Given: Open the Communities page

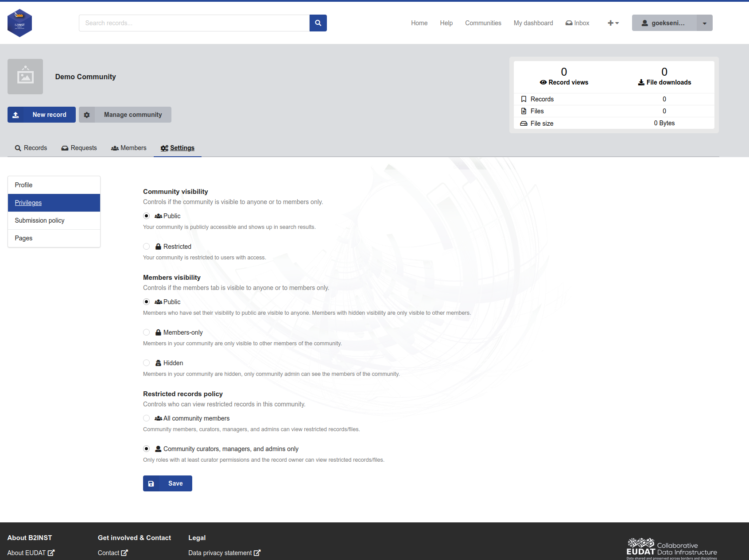Looking at the screenshot, I should (483, 23).
